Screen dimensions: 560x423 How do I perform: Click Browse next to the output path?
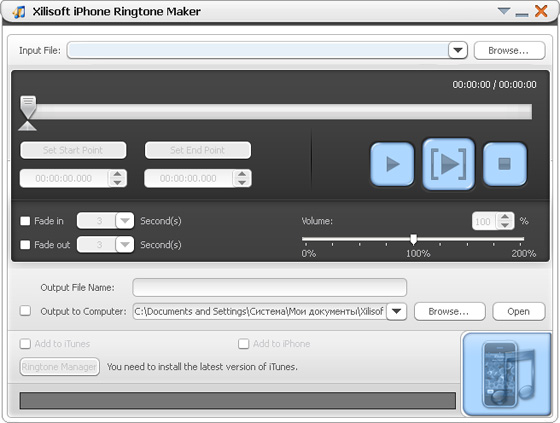[x=449, y=312]
